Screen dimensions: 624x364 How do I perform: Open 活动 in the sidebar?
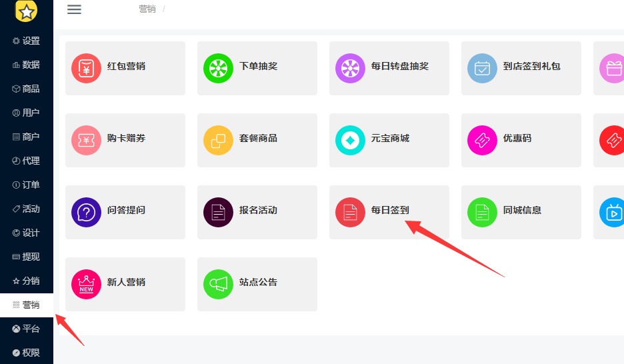(26, 209)
